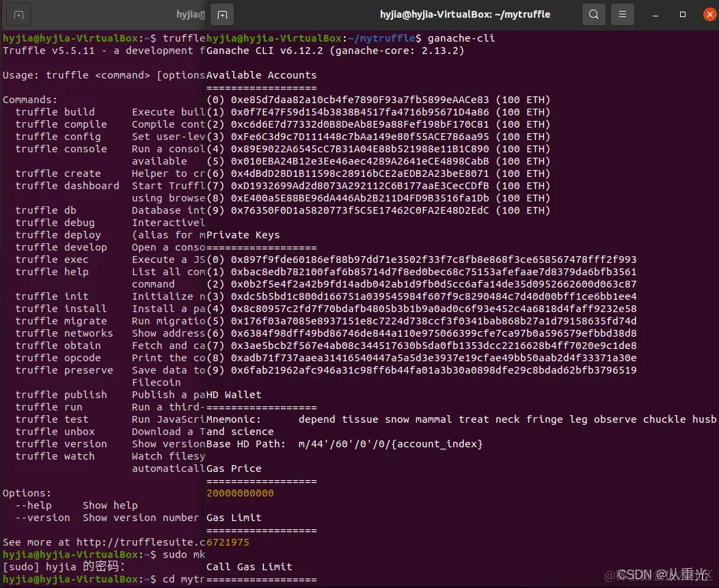Click 'HD Wallet' heading
Image resolution: width=719 pixels, height=588 pixels.
tap(234, 395)
